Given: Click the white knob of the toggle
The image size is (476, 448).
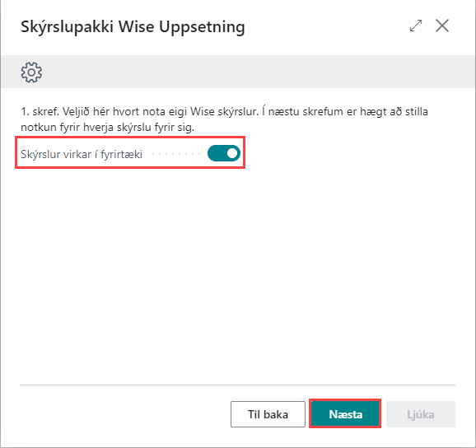Looking at the screenshot, I should (x=232, y=153).
